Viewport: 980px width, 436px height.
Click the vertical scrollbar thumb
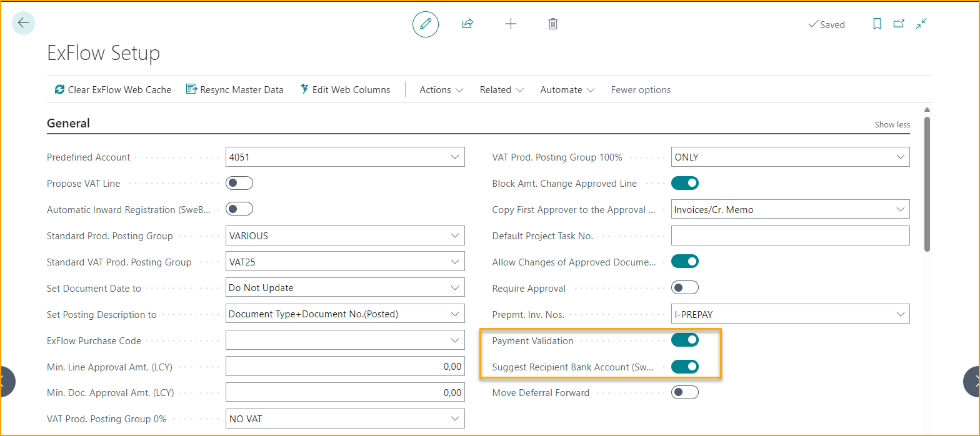[x=927, y=184]
